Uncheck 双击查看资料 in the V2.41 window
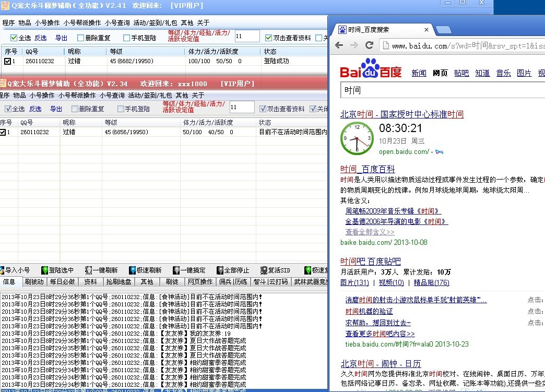The width and height of the screenshot is (545, 392). (x=268, y=38)
